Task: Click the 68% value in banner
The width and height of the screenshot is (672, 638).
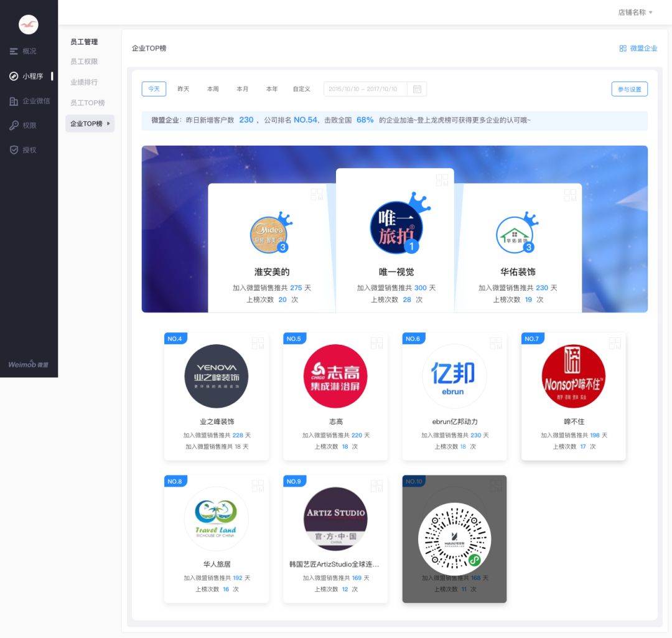Action: pyautogui.click(x=365, y=120)
